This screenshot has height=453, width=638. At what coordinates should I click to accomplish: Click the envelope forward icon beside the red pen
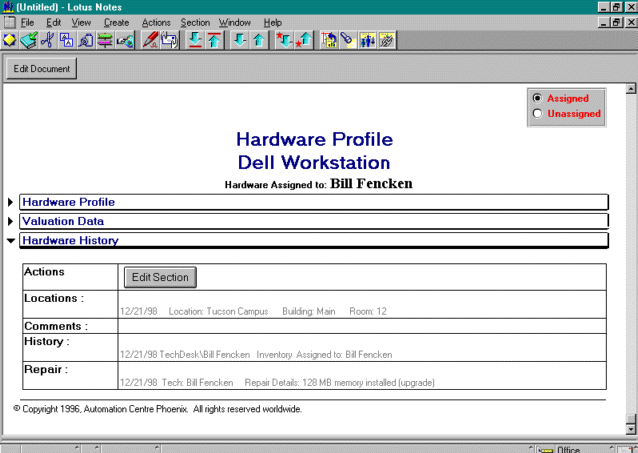pyautogui.click(x=169, y=40)
